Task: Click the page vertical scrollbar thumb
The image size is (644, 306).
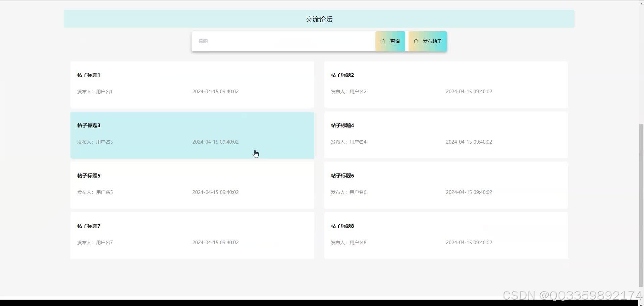Action: [641, 205]
